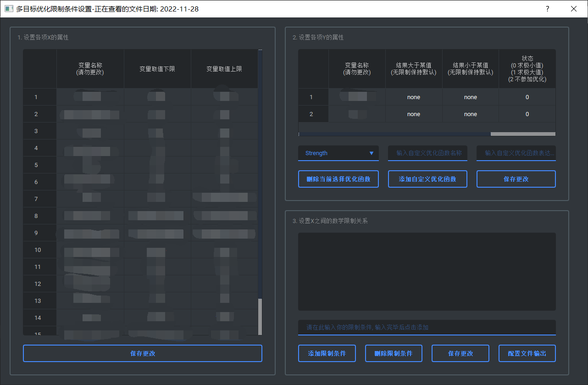
Task: Click the Y table 状态 column header
Action: pyautogui.click(x=527, y=69)
